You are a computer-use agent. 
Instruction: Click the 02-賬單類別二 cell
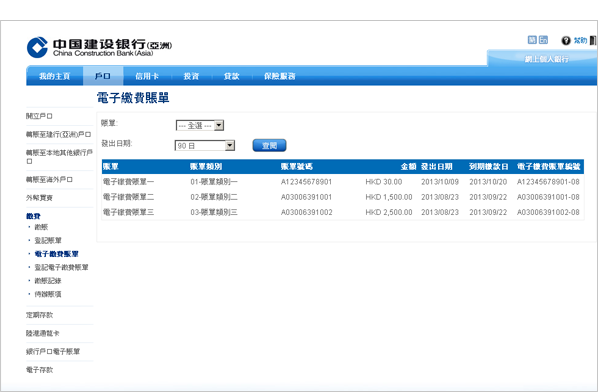coord(214,197)
